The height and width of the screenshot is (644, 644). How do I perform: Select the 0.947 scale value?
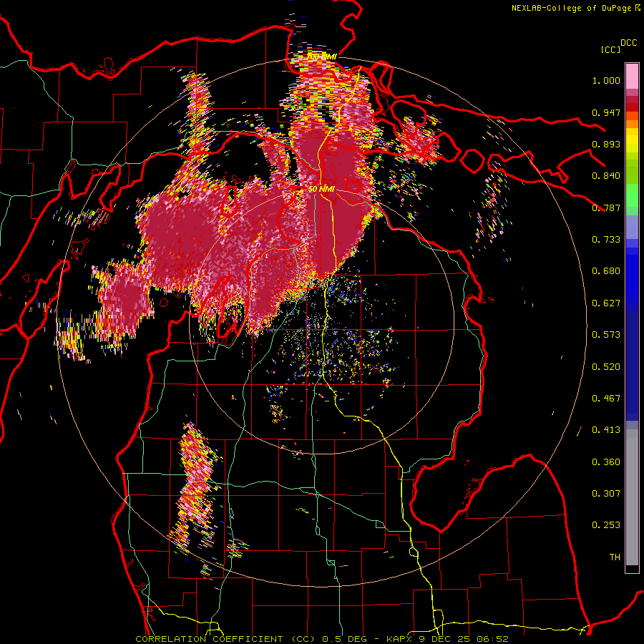606,112
